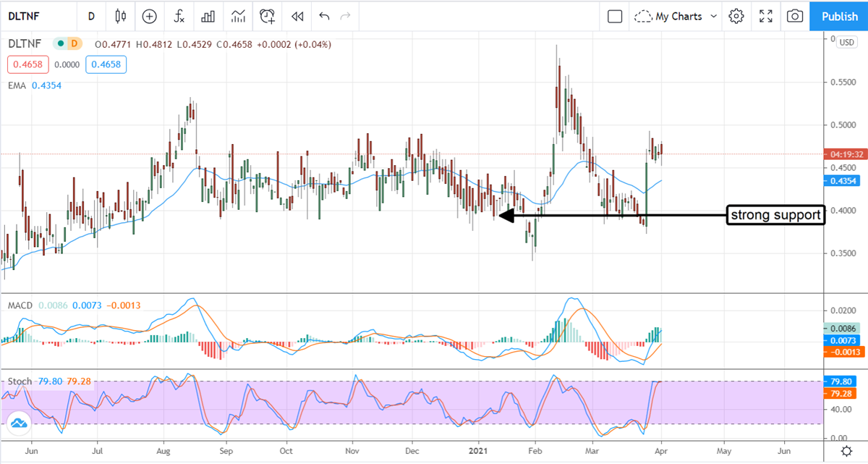Screen dimensions: 868x464
Task: Undo the last chart action
Action: [324, 16]
